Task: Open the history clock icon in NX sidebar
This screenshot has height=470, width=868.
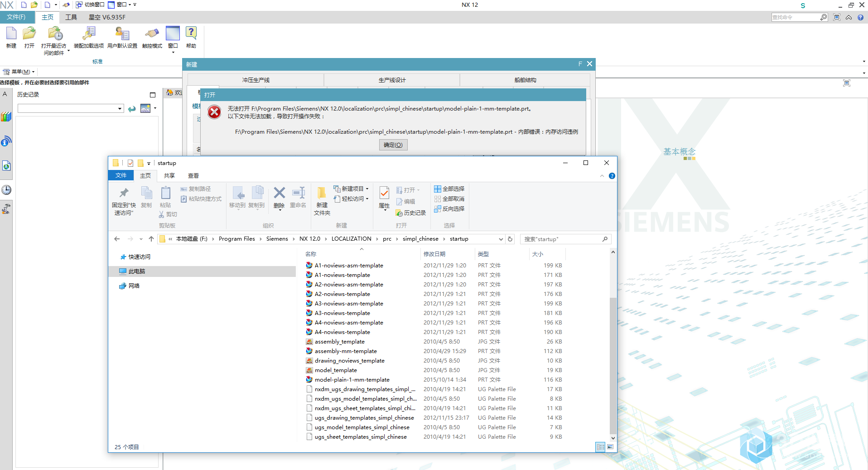Action: coord(6,190)
